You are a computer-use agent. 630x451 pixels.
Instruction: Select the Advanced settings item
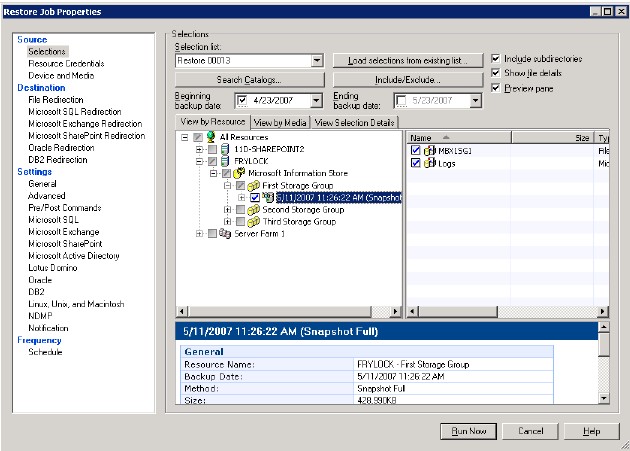(x=47, y=196)
